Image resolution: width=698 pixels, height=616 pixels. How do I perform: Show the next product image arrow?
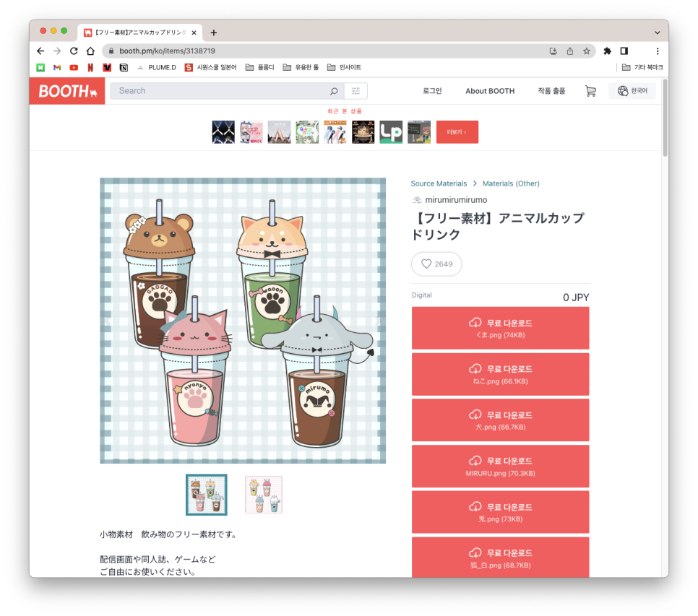pyautogui.click(x=377, y=321)
